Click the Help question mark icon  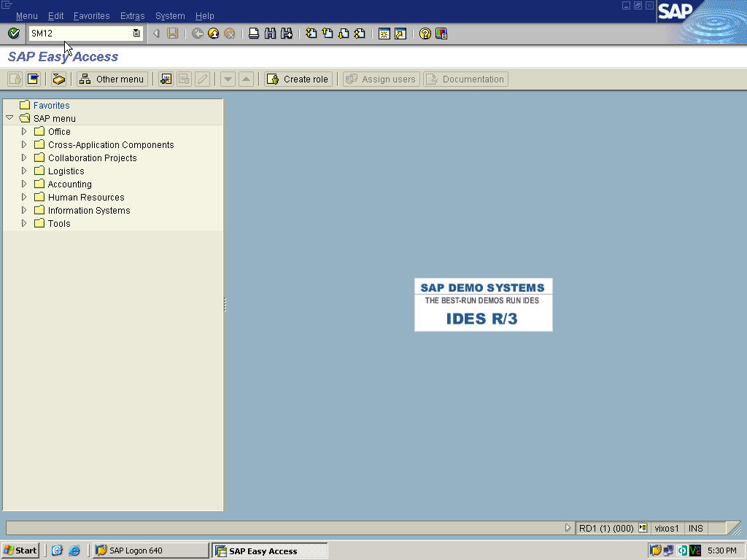pyautogui.click(x=424, y=33)
